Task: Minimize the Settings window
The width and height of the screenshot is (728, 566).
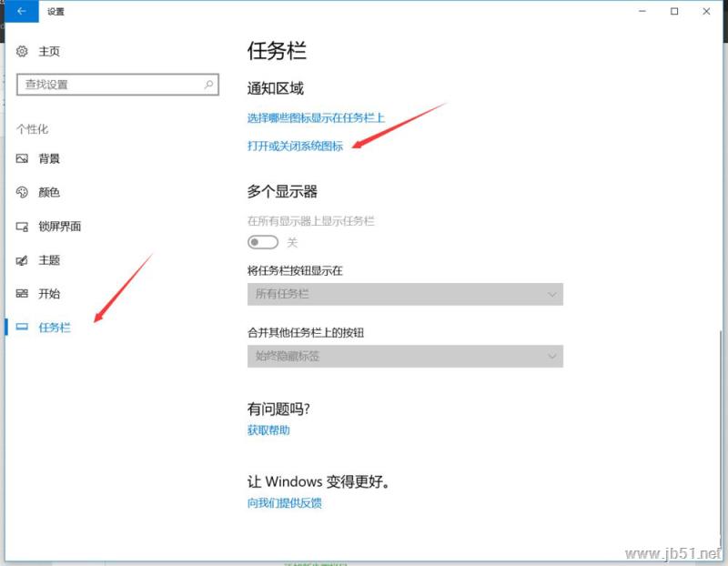Action: tap(641, 12)
